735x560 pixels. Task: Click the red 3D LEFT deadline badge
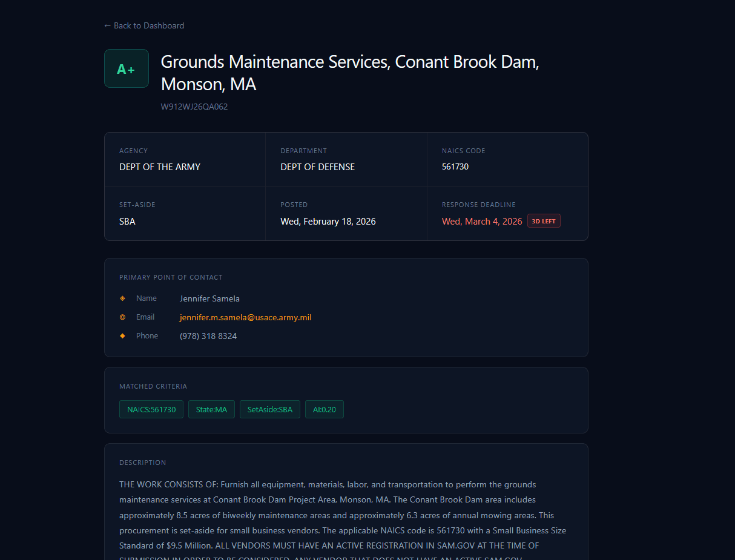[x=544, y=220]
